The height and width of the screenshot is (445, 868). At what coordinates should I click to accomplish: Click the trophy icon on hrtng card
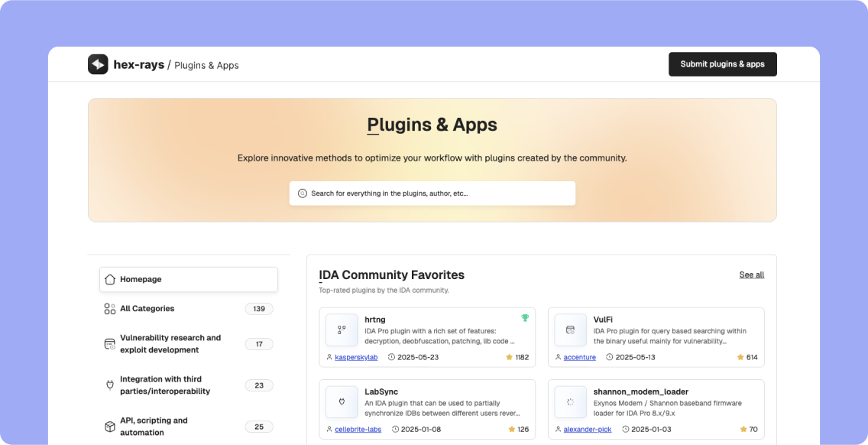tap(525, 318)
